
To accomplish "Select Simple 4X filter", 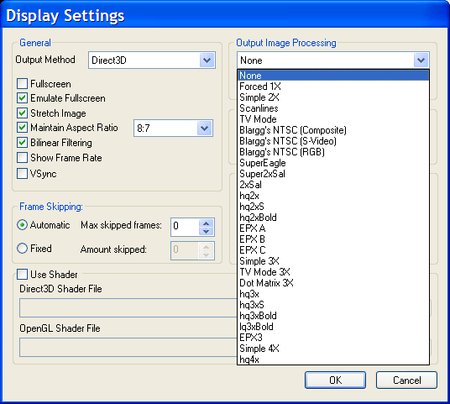I will click(333, 348).
